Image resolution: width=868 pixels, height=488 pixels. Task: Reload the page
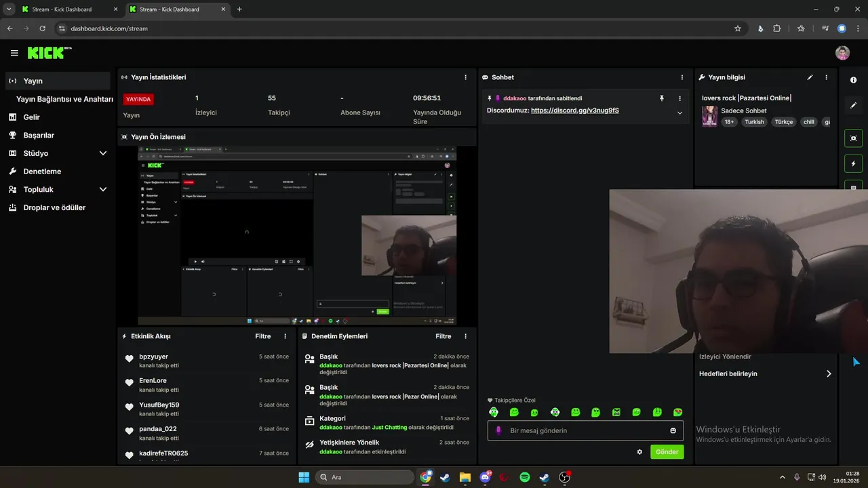[42, 28]
